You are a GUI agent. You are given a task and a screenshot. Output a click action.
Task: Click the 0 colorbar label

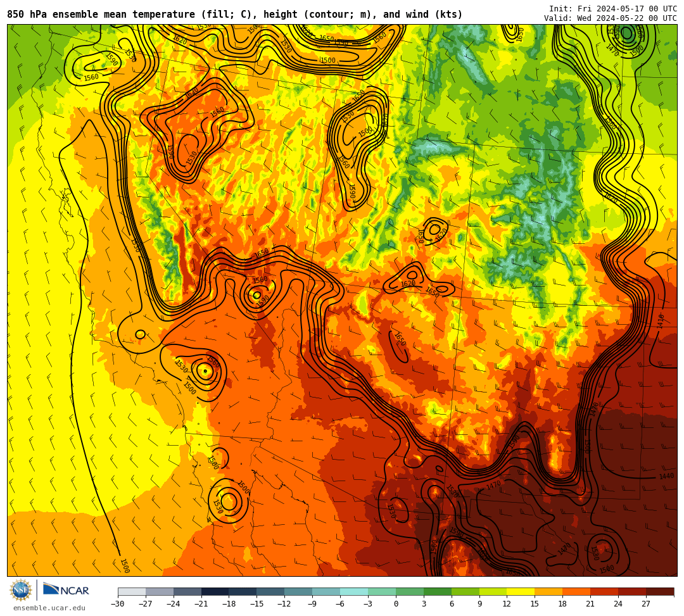coord(396,604)
